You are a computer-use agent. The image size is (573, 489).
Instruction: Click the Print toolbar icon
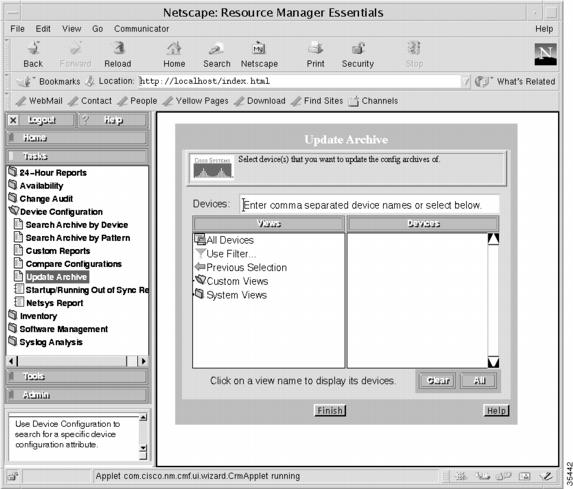(315, 54)
